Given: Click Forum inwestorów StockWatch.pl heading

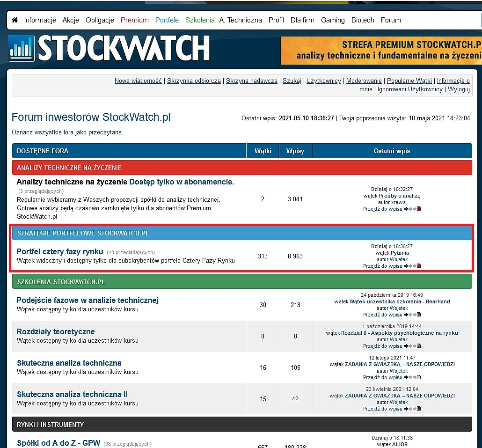Looking at the screenshot, I should coord(91,117).
